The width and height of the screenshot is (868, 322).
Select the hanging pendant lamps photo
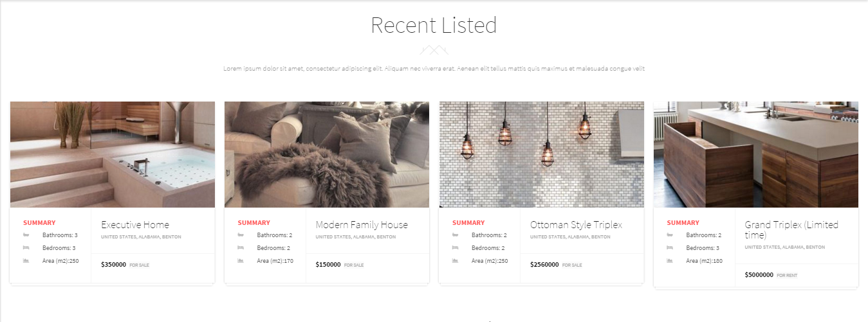[x=542, y=154]
